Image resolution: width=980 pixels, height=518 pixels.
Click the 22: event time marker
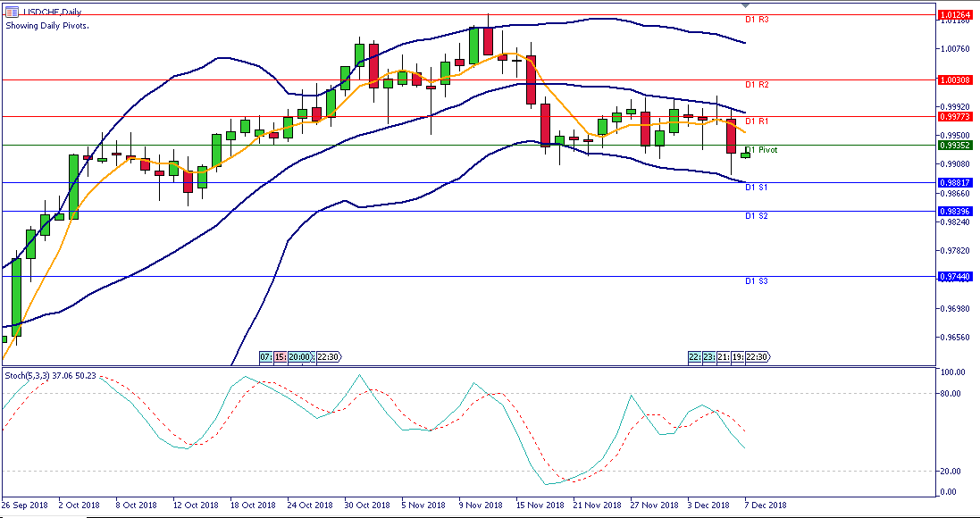pos(694,356)
